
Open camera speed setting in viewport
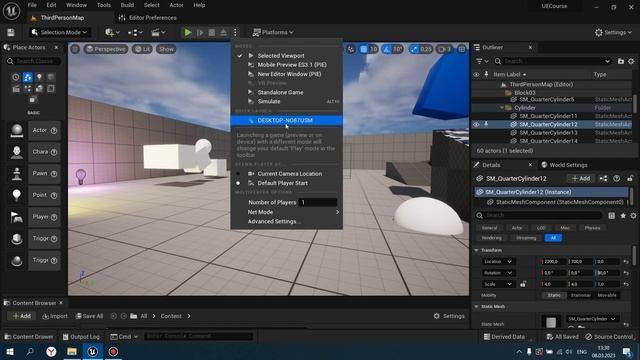[x=444, y=49]
